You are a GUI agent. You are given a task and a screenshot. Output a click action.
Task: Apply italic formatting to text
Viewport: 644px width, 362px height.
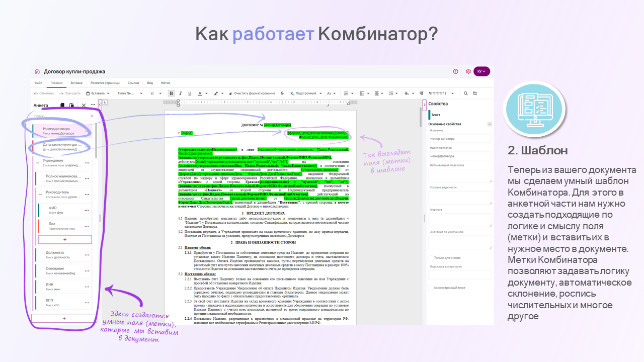click(180, 93)
